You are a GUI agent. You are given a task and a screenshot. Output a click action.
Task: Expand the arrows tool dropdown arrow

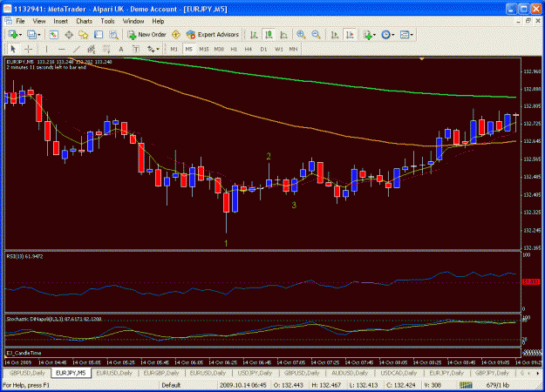pos(158,49)
